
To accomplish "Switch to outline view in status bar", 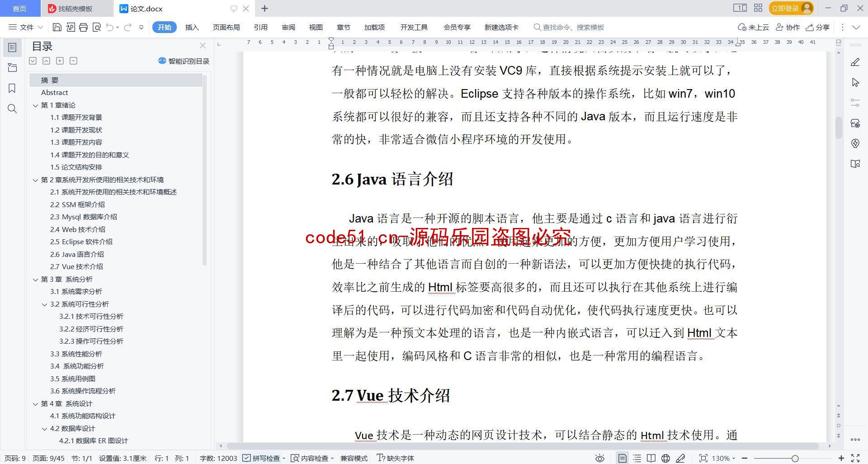I will point(637,458).
